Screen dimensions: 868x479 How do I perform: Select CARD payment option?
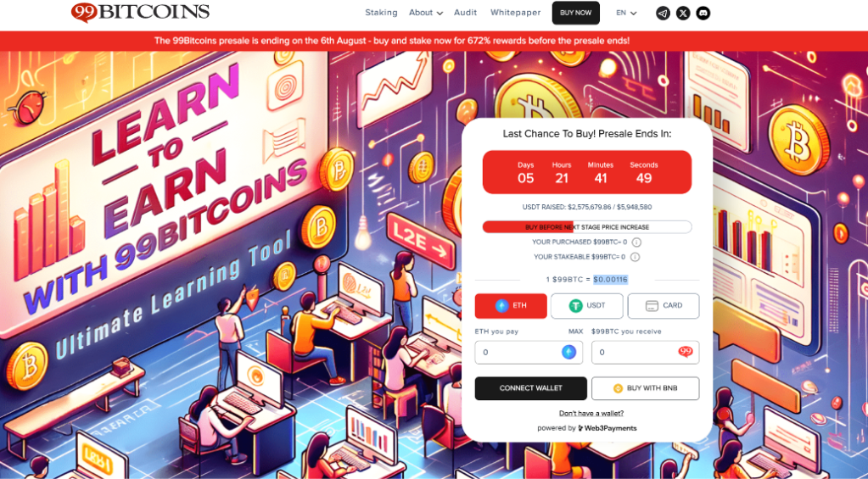[664, 306]
